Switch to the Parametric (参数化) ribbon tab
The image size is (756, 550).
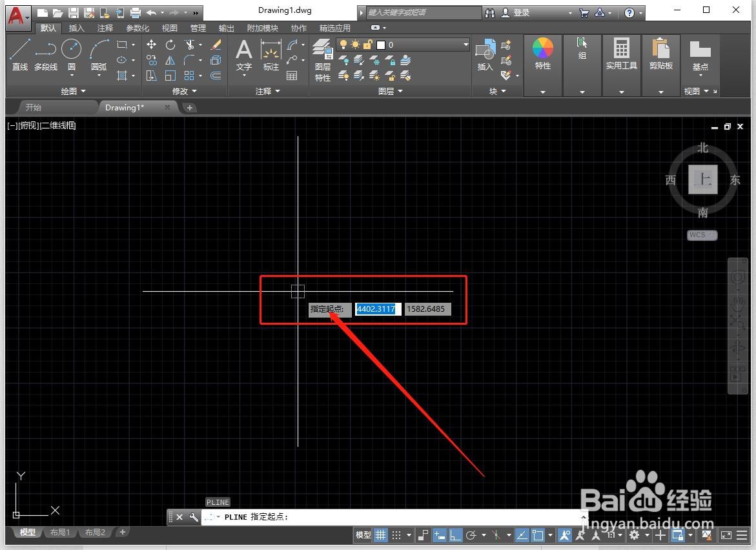(138, 28)
